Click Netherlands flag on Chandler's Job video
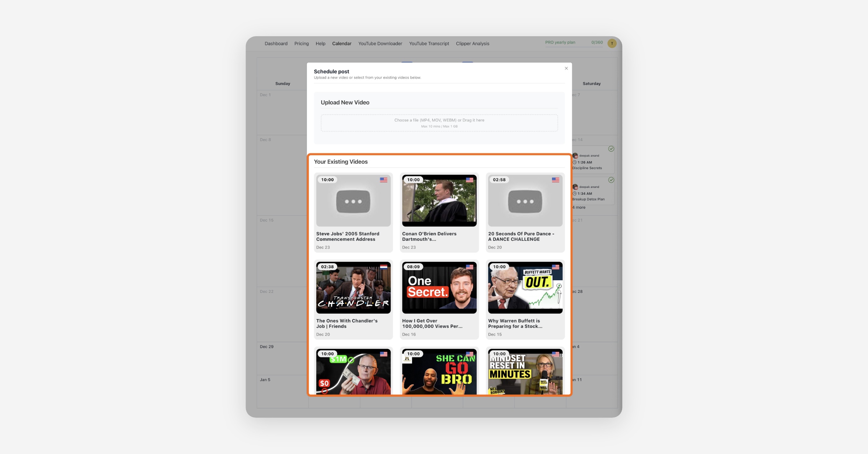 pos(383,267)
